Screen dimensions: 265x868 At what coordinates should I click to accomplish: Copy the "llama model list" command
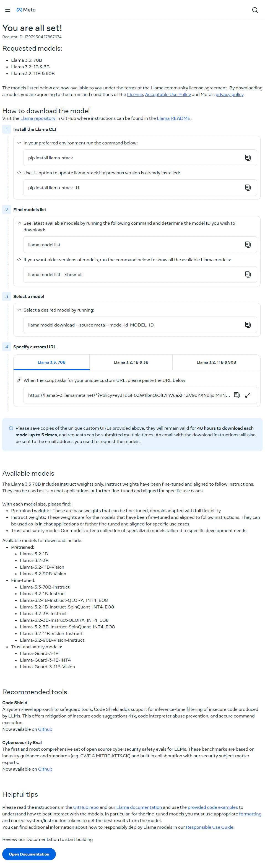tap(248, 245)
